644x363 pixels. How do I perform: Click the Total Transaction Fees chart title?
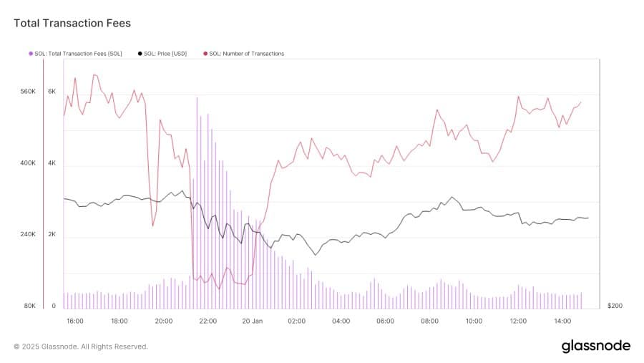pos(72,24)
